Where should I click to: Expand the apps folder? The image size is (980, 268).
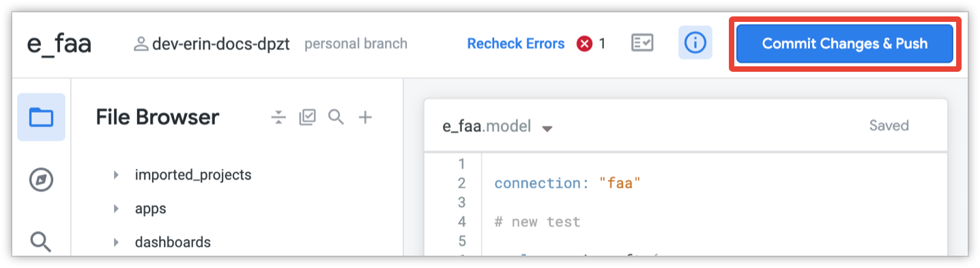click(x=117, y=209)
